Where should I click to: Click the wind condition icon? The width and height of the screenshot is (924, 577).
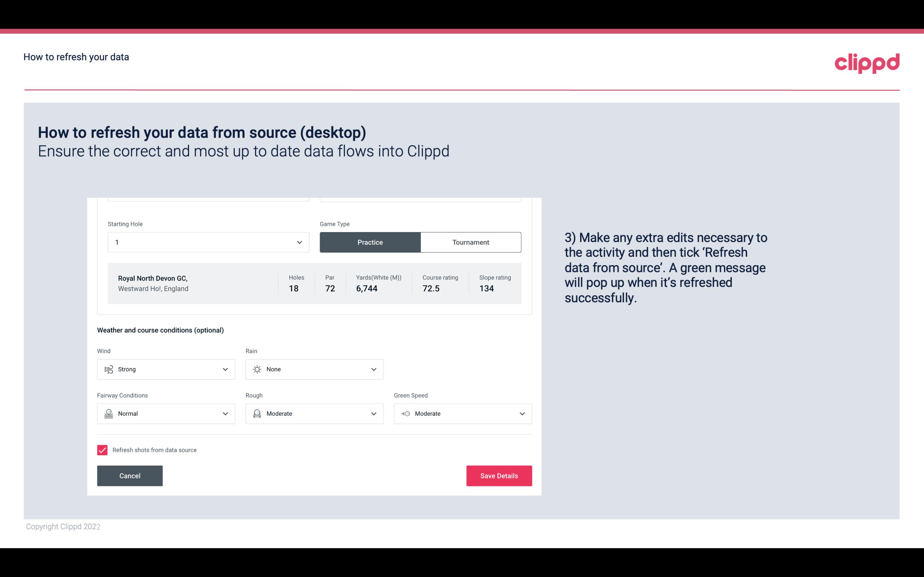108,369
